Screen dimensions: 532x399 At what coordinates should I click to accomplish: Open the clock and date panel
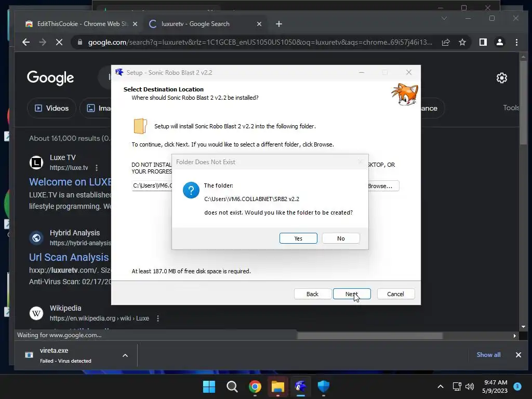pos(495,387)
